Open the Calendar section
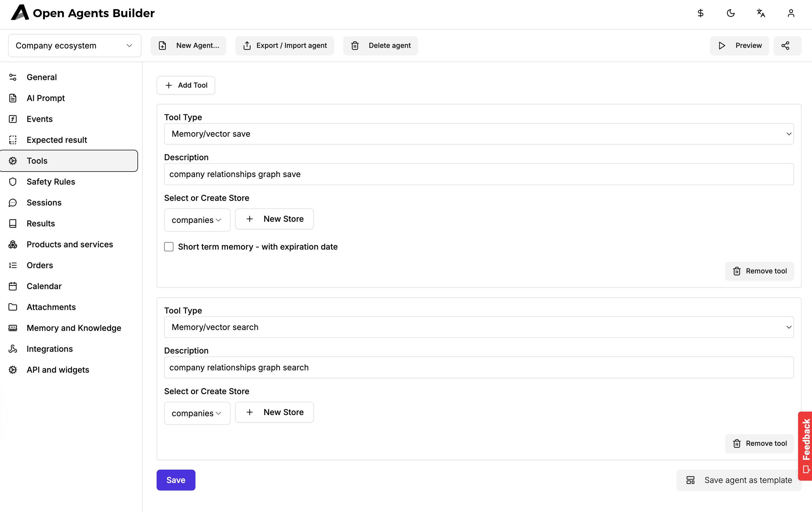The height and width of the screenshot is (512, 812). tap(69, 286)
